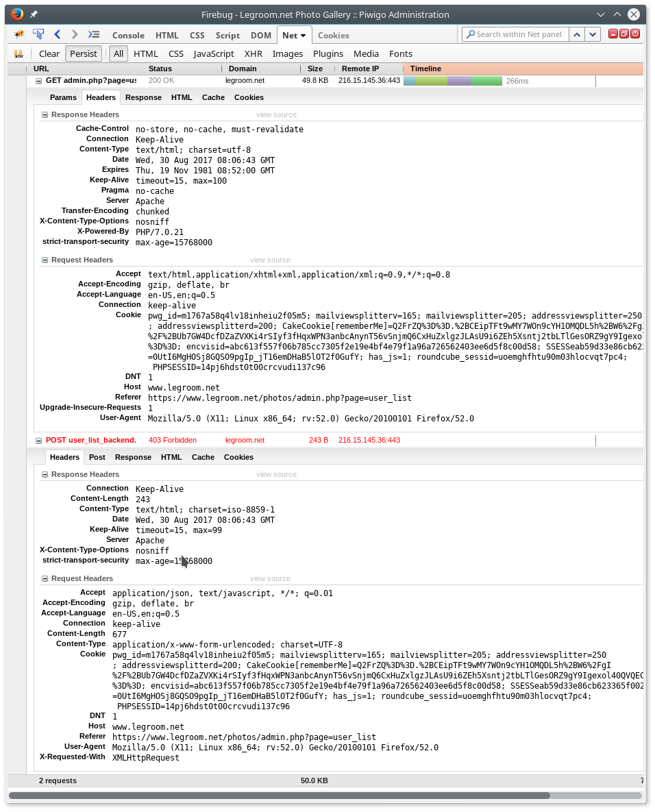Select the All filter

click(x=119, y=54)
